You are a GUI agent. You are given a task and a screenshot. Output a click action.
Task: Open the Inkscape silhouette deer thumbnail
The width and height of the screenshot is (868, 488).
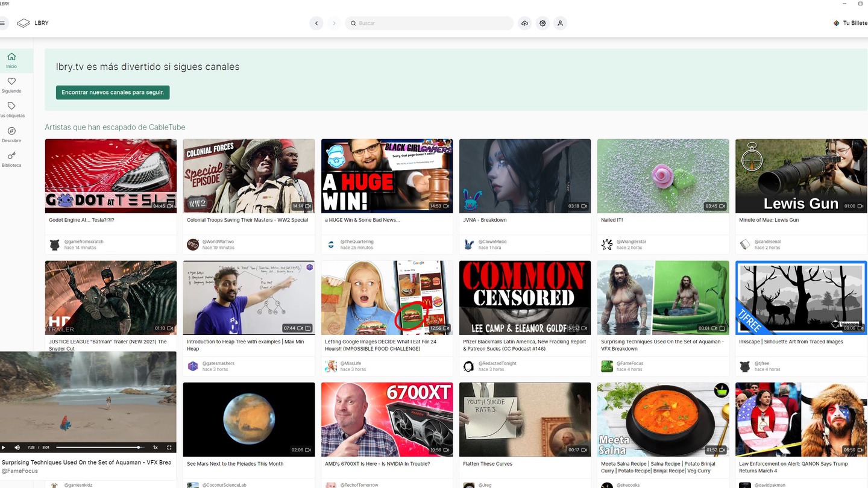[x=801, y=298]
